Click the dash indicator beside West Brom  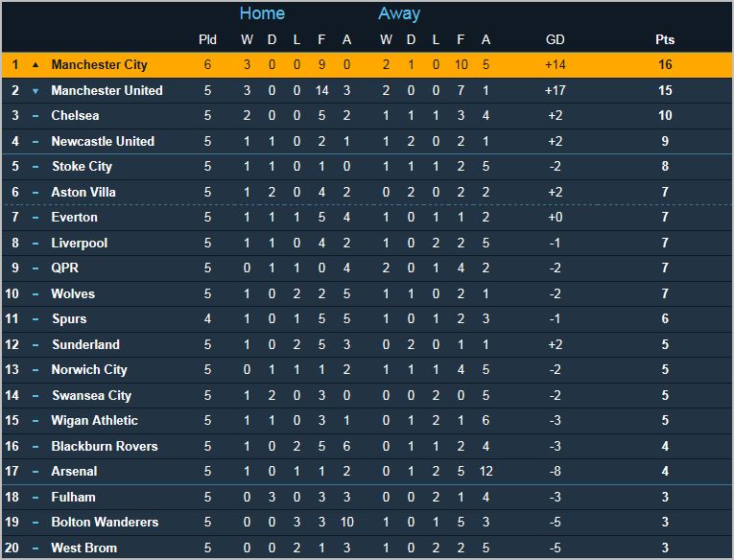click(x=36, y=548)
